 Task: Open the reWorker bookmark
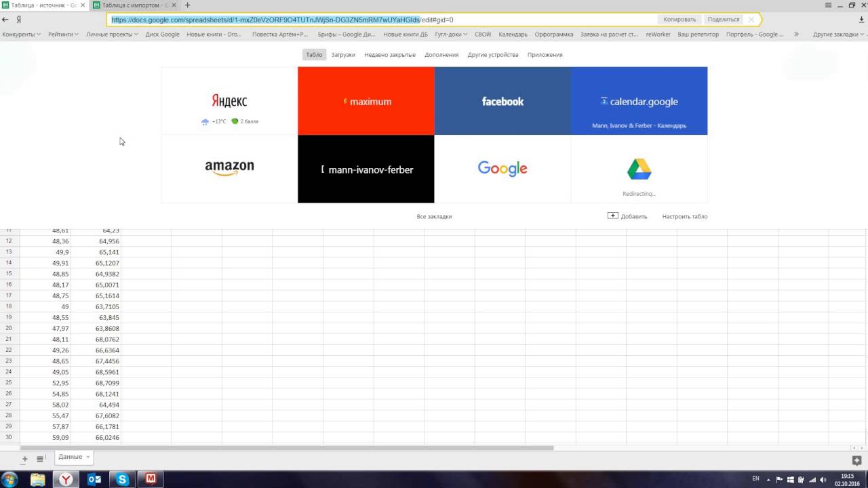(x=658, y=34)
